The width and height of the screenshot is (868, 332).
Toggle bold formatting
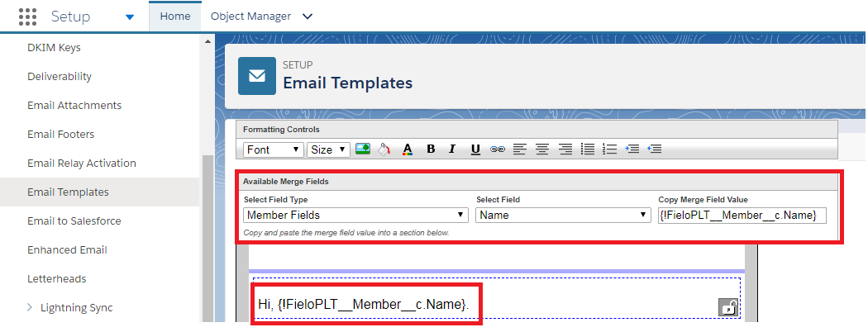(432, 149)
